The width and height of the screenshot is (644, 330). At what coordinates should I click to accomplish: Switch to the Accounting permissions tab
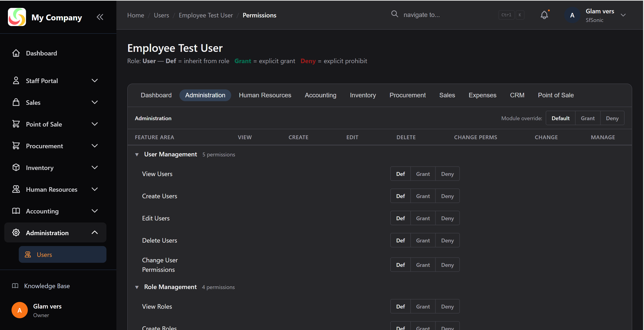(320, 95)
